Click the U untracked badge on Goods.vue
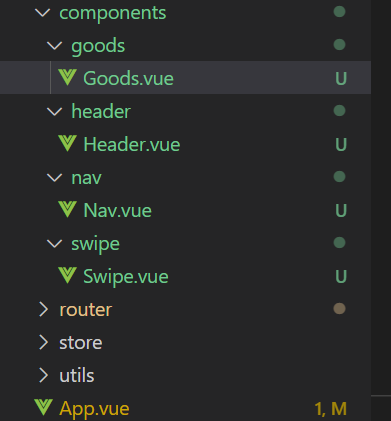 tap(341, 79)
